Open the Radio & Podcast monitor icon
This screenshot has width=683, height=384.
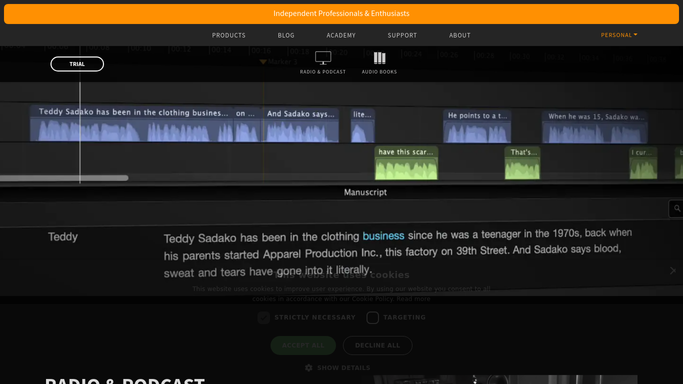(x=323, y=58)
